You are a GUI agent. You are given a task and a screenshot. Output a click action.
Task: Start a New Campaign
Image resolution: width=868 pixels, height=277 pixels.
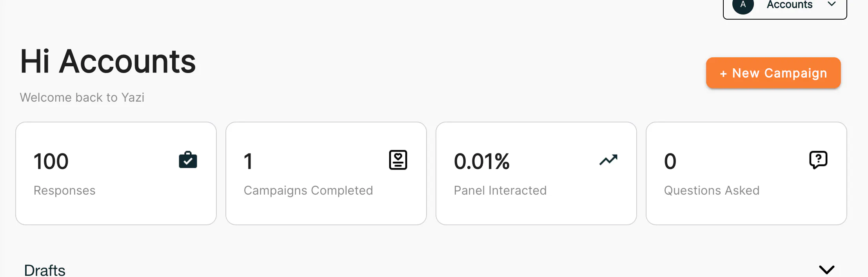[773, 73]
